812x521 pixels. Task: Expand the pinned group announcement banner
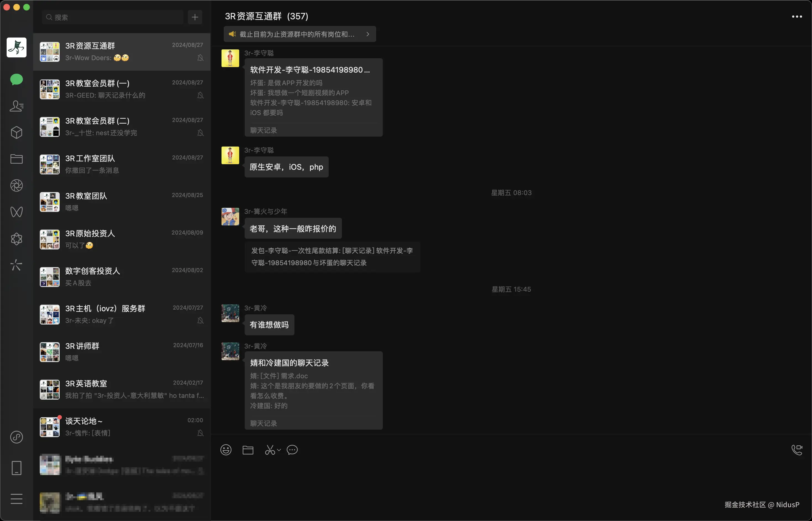click(x=300, y=34)
